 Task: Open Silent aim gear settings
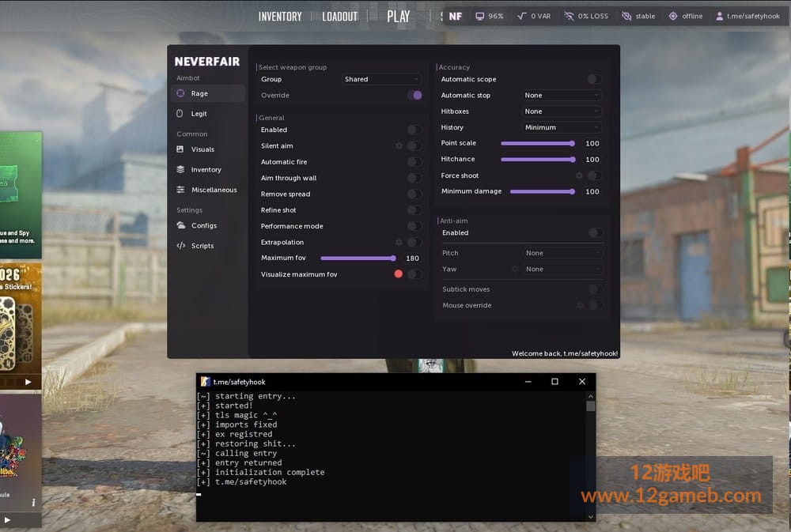[399, 145]
